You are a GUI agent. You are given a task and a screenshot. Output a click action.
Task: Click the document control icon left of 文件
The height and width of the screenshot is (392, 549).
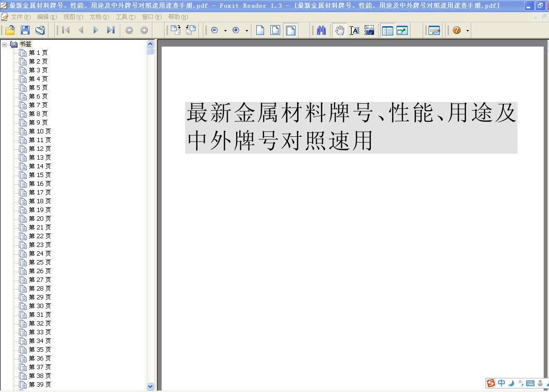4,17
